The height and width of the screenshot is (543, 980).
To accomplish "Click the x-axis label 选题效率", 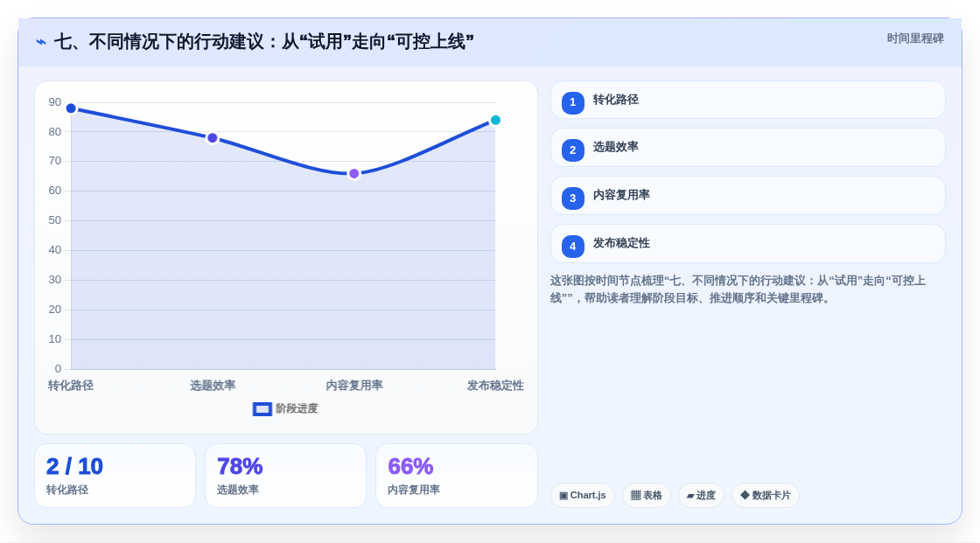I will pos(213,386).
